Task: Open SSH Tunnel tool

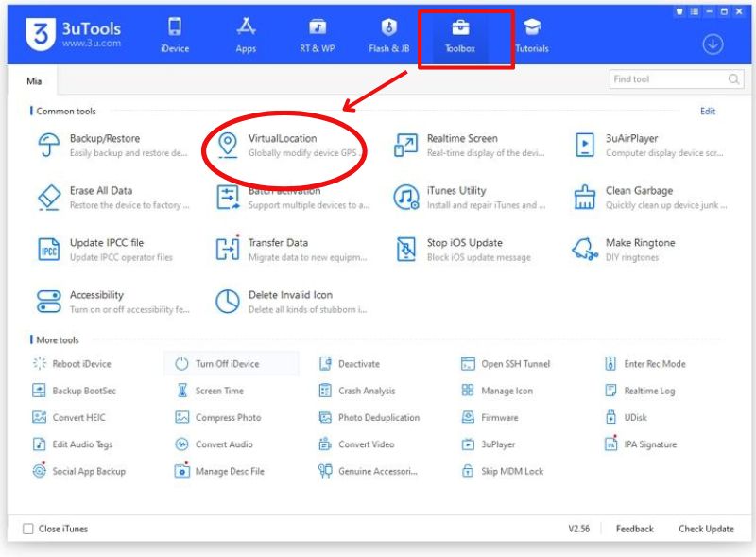Action: [506, 363]
